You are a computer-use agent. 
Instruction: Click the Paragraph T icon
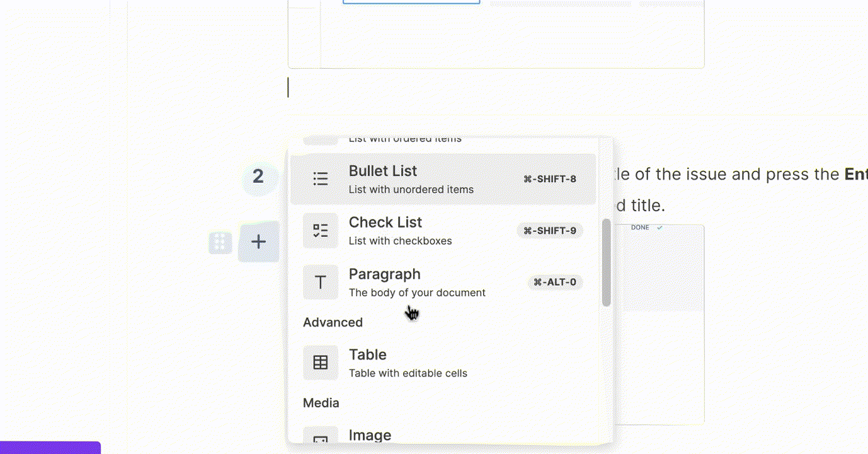click(321, 282)
